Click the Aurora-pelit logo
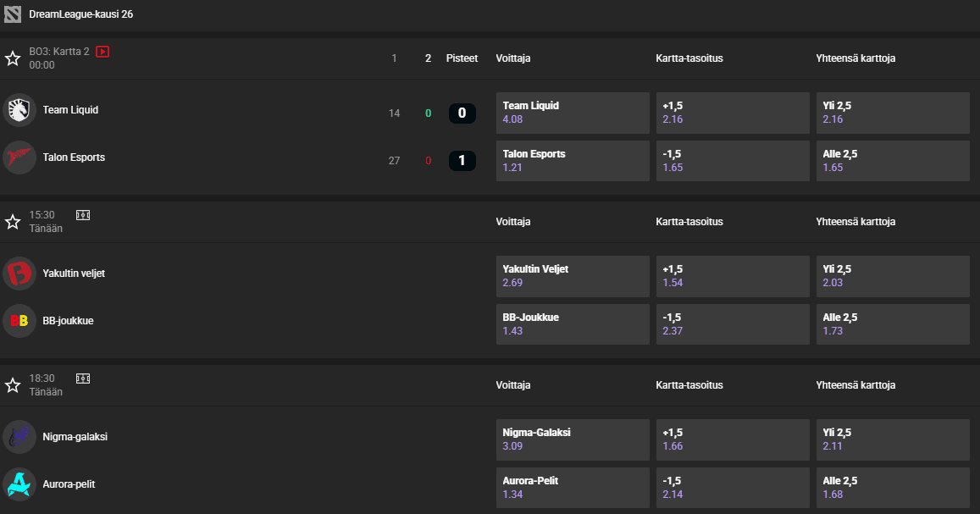Screen dimensions: 980x514 coord(19,484)
